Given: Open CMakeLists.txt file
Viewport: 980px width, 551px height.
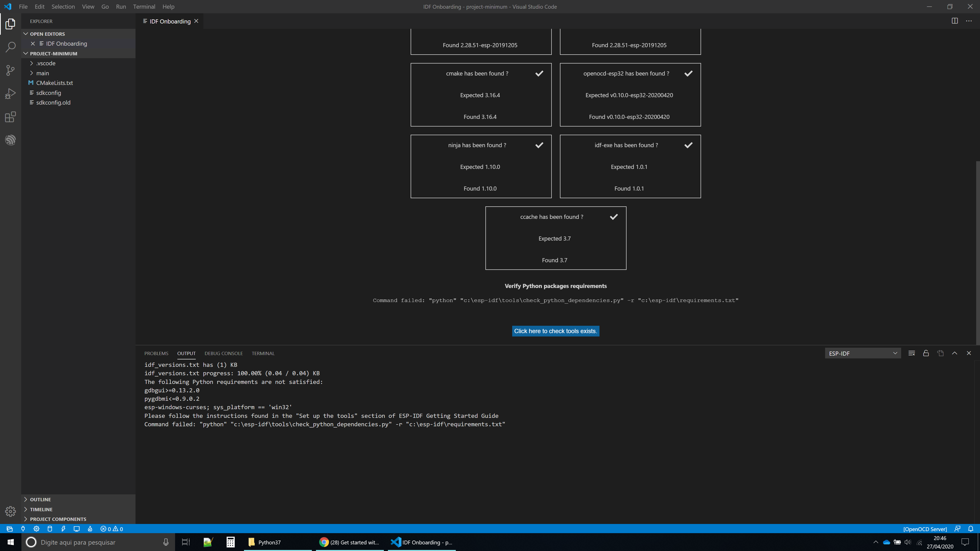Looking at the screenshot, I should [54, 83].
